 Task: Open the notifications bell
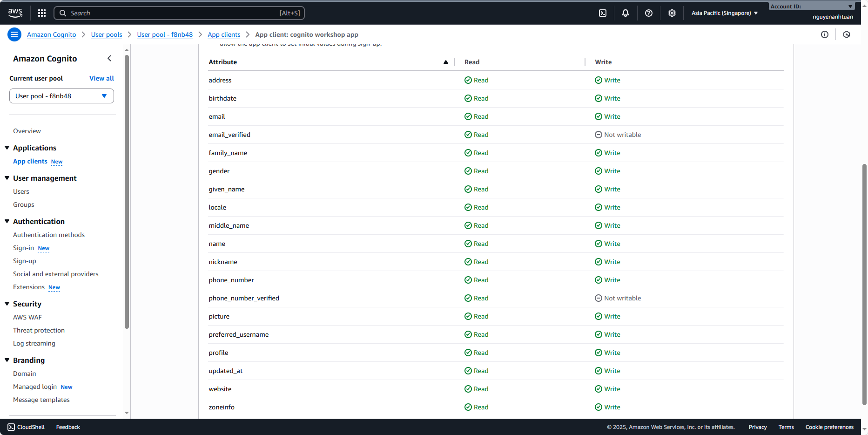point(626,13)
